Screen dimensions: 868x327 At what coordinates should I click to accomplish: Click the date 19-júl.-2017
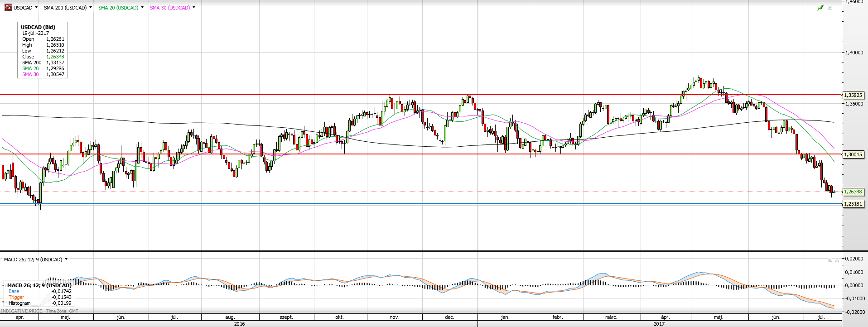pyautogui.click(x=35, y=33)
